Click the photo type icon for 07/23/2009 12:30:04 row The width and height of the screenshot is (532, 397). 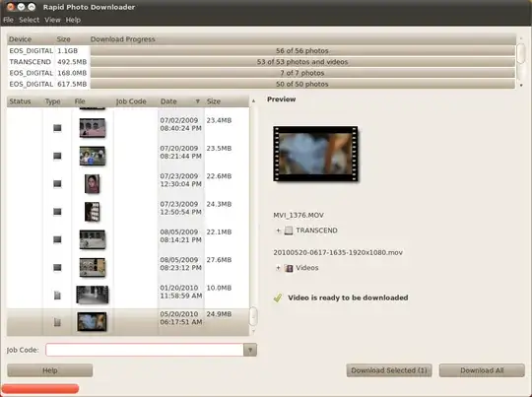(57, 183)
